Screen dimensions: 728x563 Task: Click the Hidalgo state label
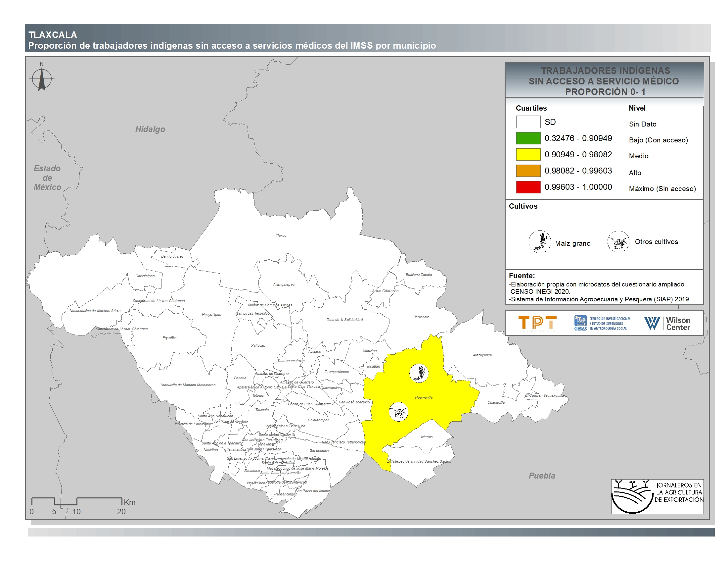click(150, 129)
